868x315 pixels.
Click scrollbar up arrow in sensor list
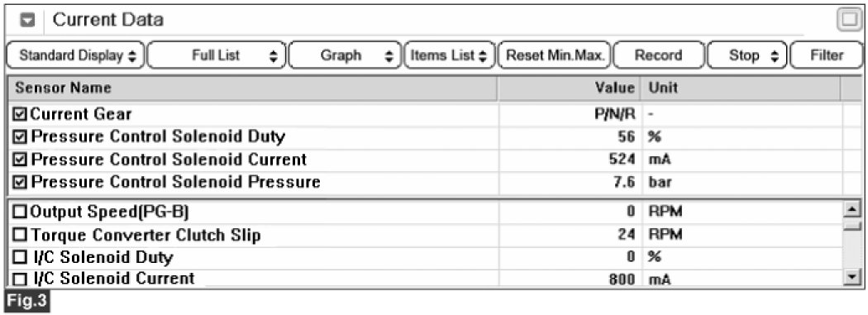[854, 208]
